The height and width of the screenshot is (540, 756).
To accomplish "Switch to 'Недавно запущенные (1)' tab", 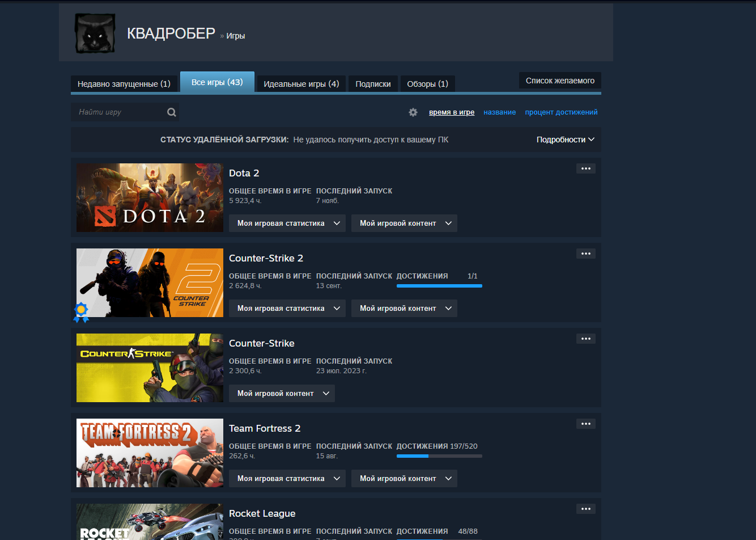I will pyautogui.click(x=124, y=84).
